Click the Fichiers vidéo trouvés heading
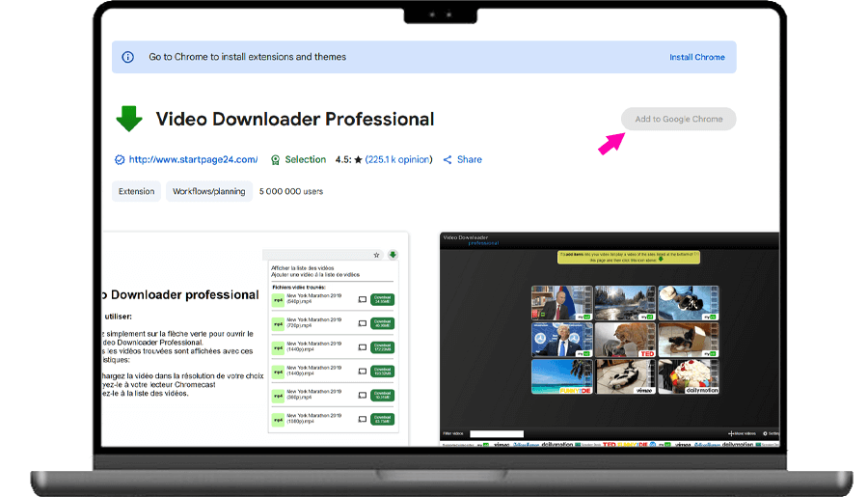The image size is (868, 497). 299,287
